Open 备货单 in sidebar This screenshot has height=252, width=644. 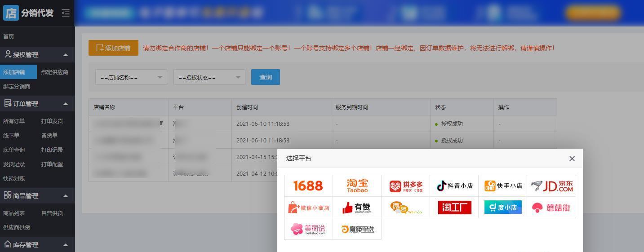click(x=49, y=135)
